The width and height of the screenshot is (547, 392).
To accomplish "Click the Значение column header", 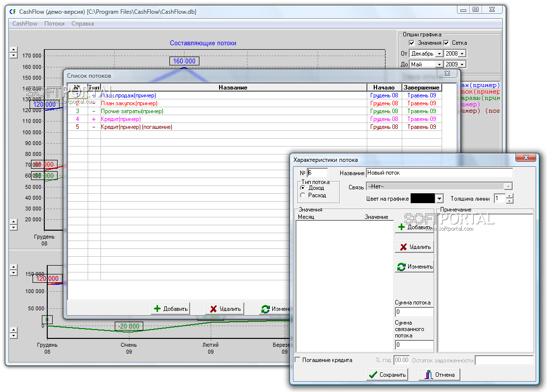I will 377,217.
